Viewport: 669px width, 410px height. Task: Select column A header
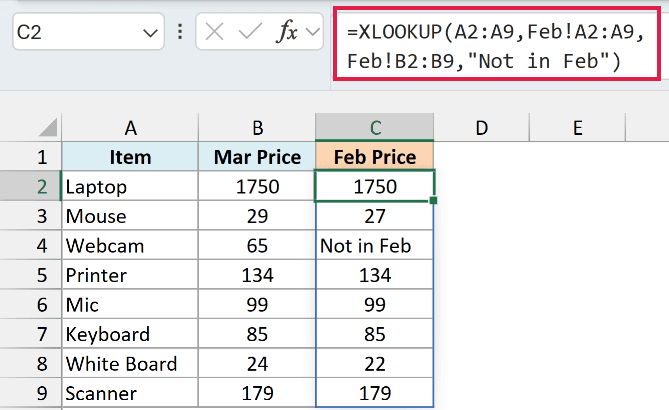[x=130, y=128]
